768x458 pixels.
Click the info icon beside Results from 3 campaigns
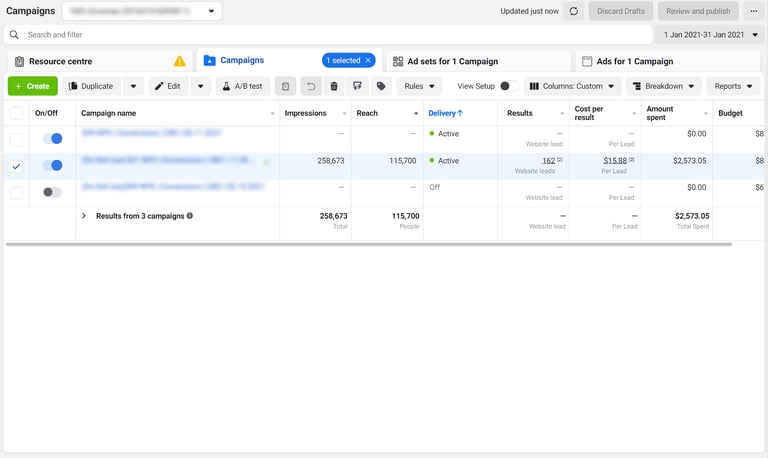coord(190,216)
